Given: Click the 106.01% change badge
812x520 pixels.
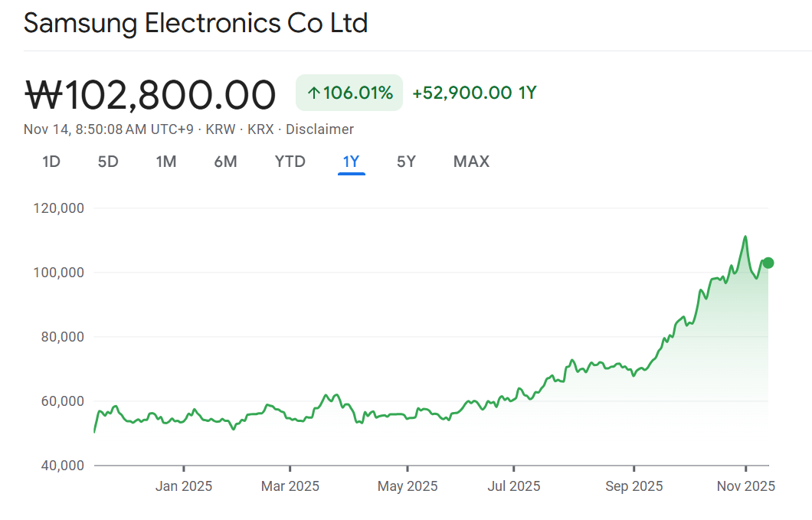Looking at the screenshot, I should 349,93.
